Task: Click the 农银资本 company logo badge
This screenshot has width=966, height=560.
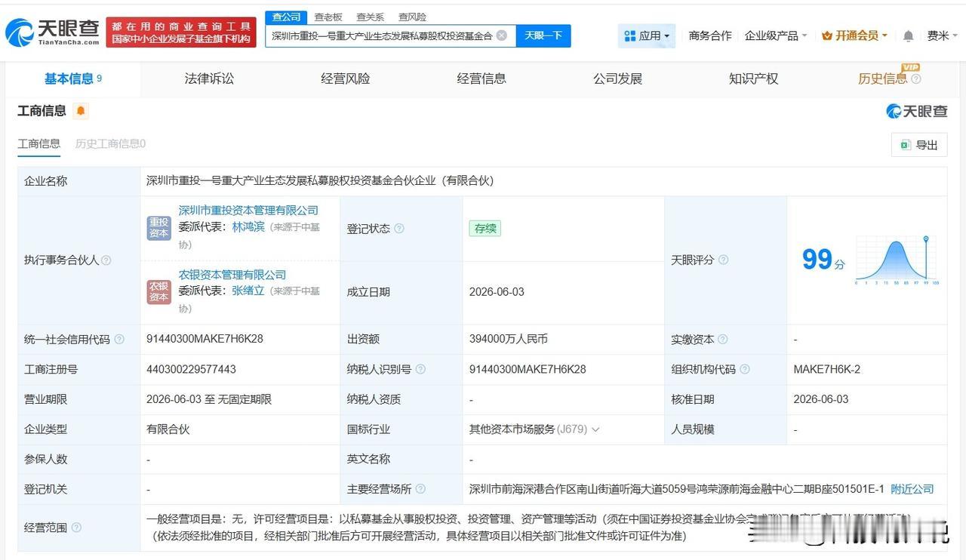Action: point(158,292)
